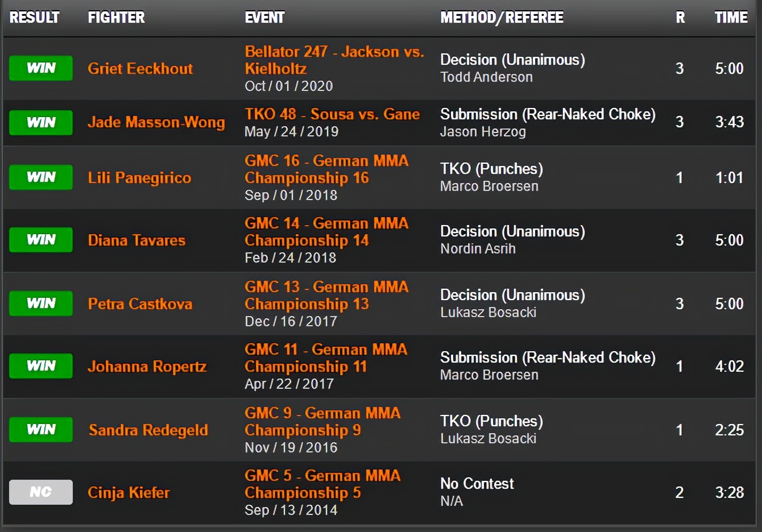Click the METHOD/REFEREE column header

pyautogui.click(x=502, y=18)
